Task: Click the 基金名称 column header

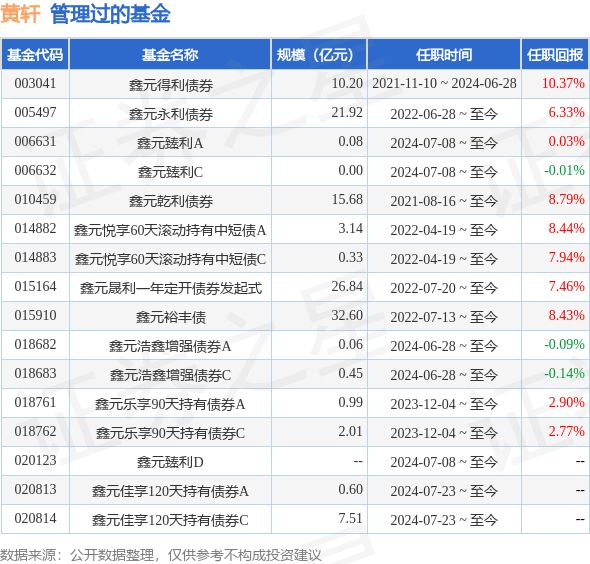Action: click(x=170, y=55)
